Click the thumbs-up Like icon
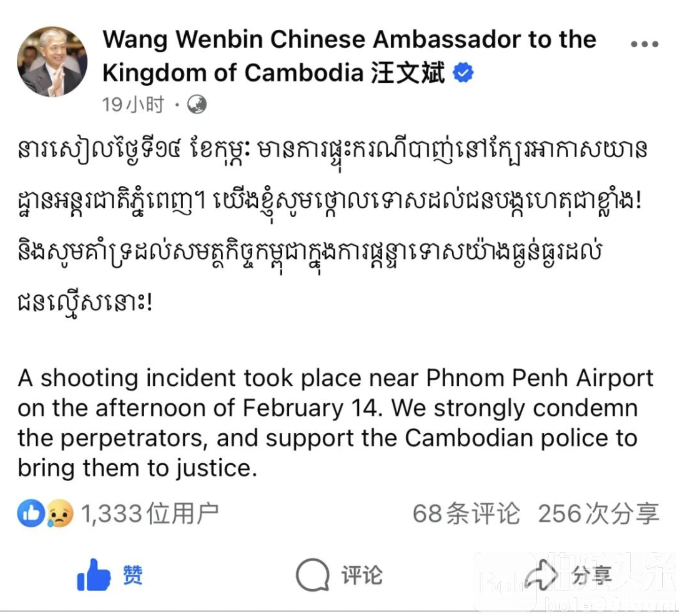 93,575
